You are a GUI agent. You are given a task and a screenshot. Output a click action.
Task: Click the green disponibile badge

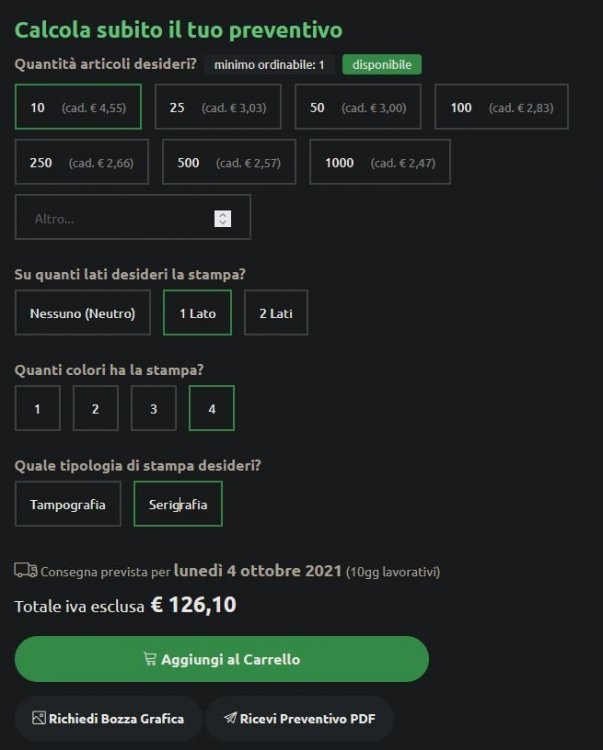point(382,65)
